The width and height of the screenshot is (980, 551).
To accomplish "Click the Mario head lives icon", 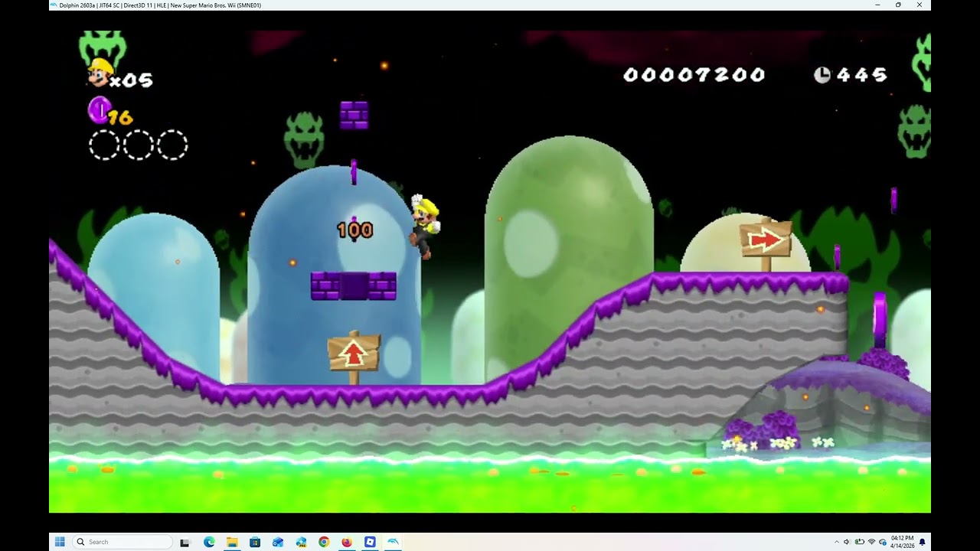I will 100,73.
